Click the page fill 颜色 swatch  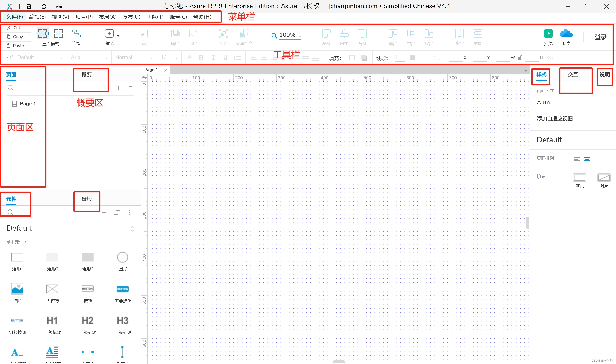click(x=579, y=177)
